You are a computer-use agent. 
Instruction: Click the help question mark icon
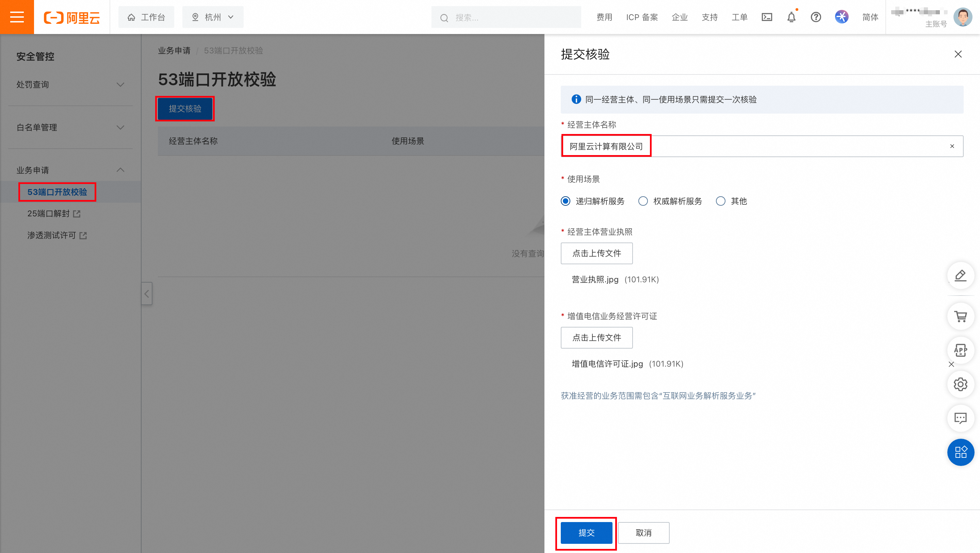[x=816, y=17]
